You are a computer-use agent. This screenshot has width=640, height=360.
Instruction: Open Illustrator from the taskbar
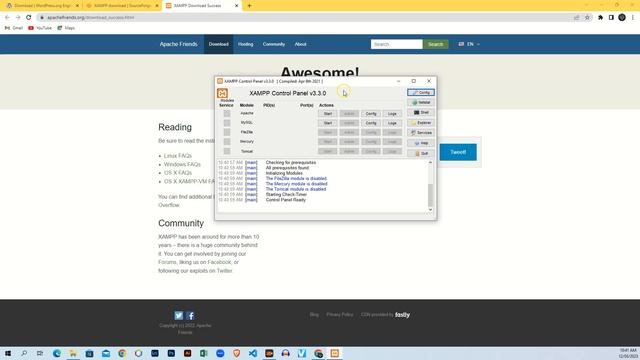click(x=187, y=353)
